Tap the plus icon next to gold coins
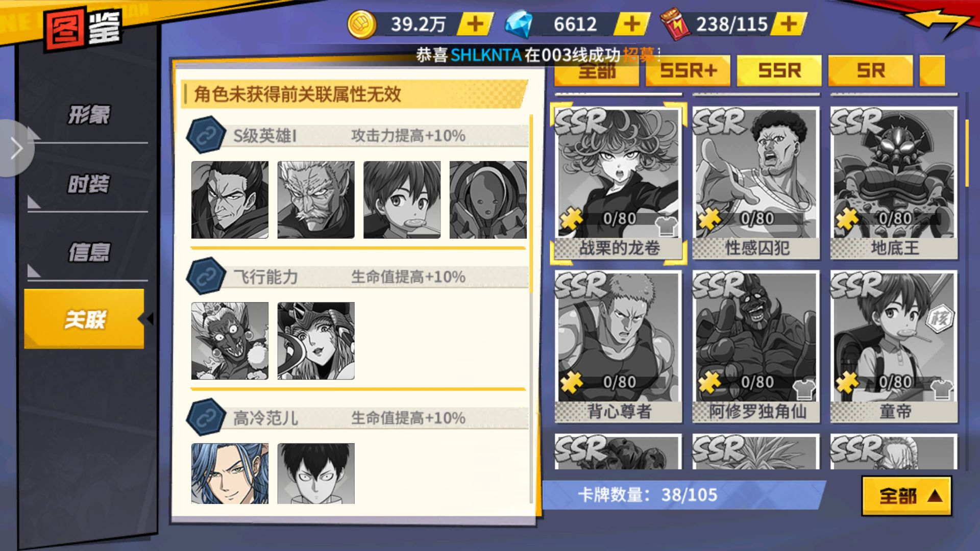Viewport: 980px width, 551px height. pos(475,24)
